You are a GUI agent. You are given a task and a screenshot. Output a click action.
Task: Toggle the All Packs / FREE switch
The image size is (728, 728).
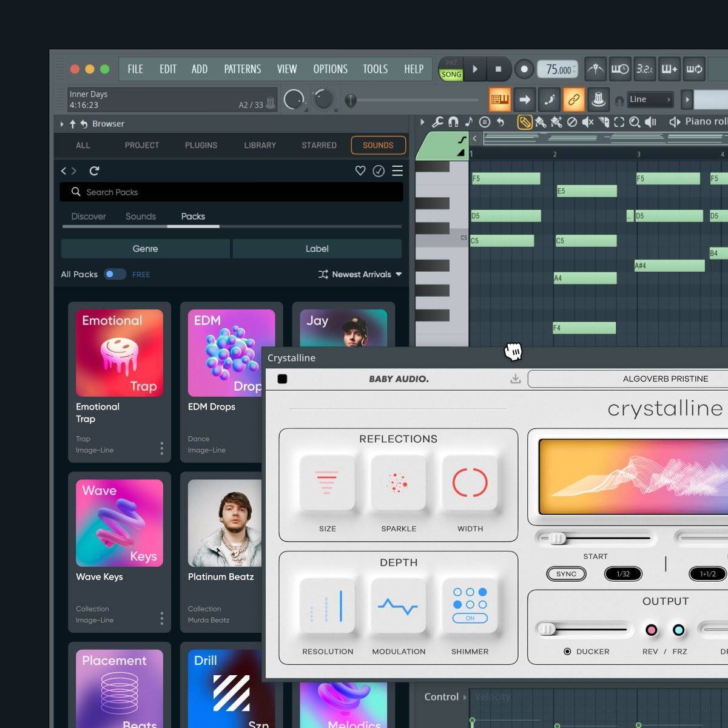pos(114,274)
